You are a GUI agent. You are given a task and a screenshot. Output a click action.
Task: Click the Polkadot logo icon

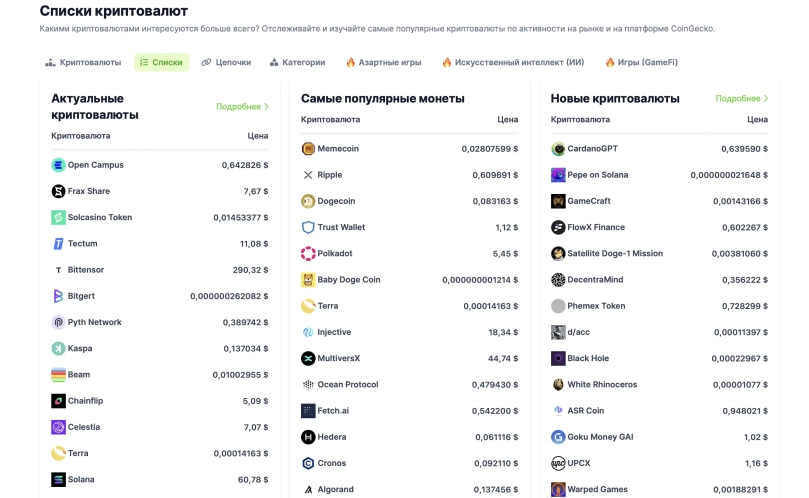pos(308,253)
